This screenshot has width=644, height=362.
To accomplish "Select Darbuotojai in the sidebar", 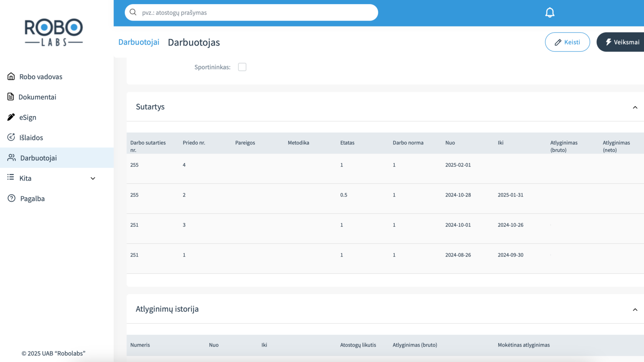I will [x=57, y=158].
